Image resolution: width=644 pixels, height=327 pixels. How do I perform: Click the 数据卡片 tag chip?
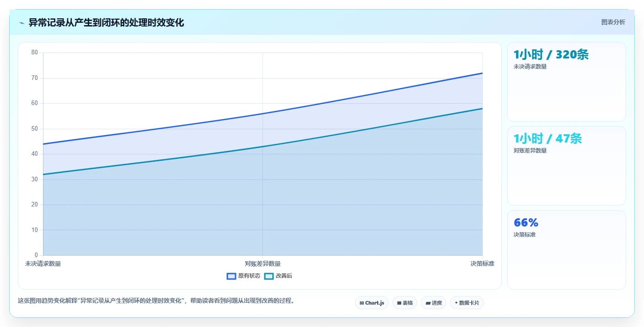tap(467, 303)
